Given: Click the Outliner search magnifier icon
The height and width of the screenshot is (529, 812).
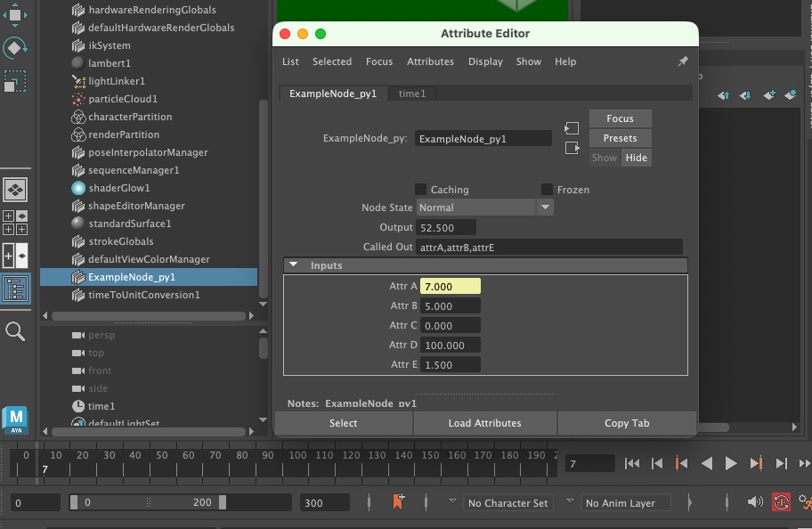Looking at the screenshot, I should coord(15,332).
